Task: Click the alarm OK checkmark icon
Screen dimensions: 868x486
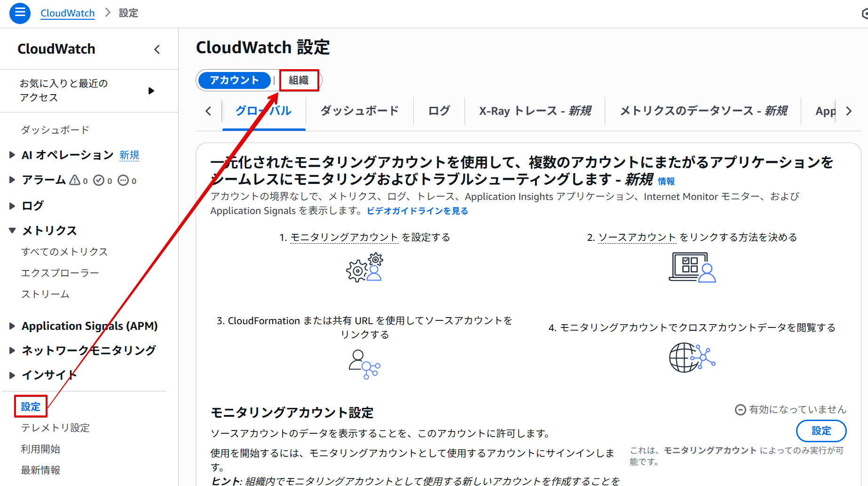Action: (99, 180)
